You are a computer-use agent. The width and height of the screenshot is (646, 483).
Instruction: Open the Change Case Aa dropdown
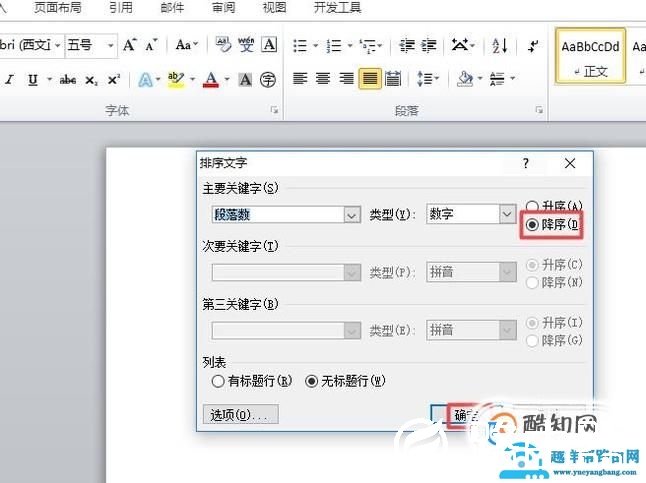pyautogui.click(x=187, y=44)
